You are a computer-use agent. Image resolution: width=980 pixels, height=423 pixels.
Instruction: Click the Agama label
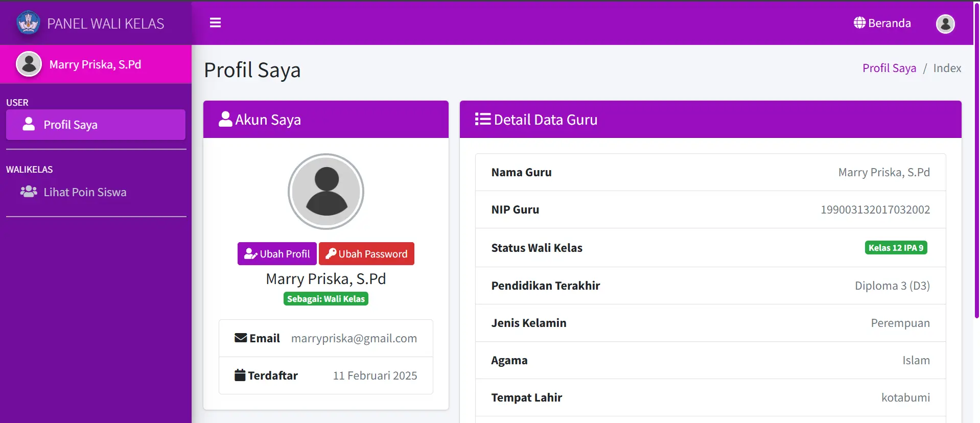[509, 361]
